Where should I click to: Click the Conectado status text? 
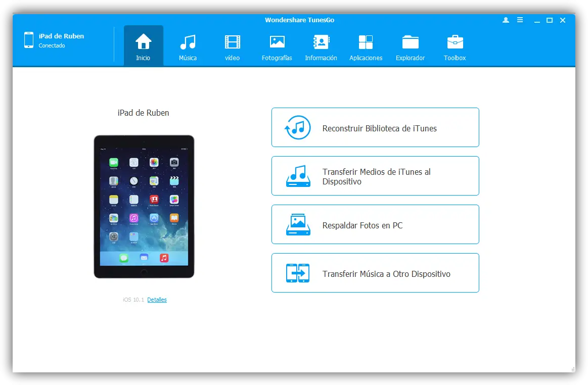tap(52, 45)
